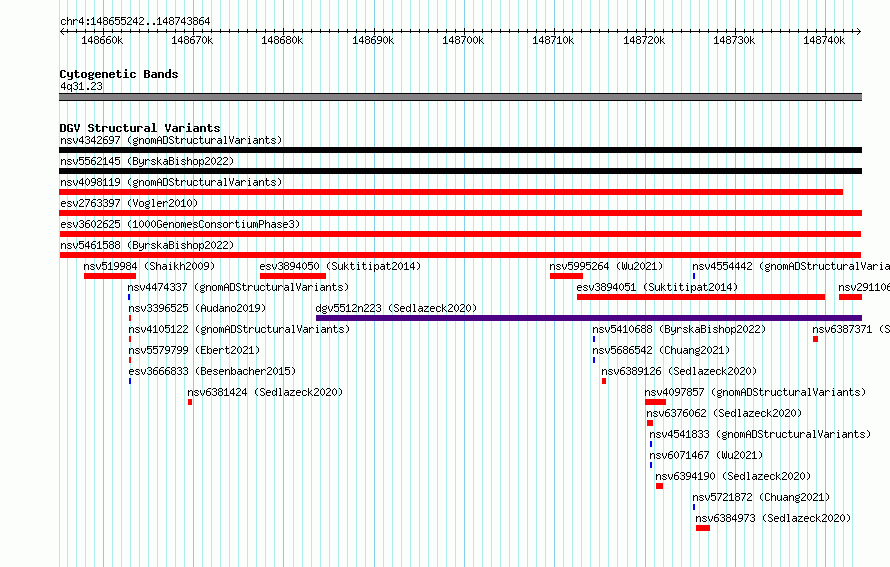The height and width of the screenshot is (567, 890).
Task: Open the nsv6381424 Sedlazeck2020 label
Action: [x=265, y=392]
